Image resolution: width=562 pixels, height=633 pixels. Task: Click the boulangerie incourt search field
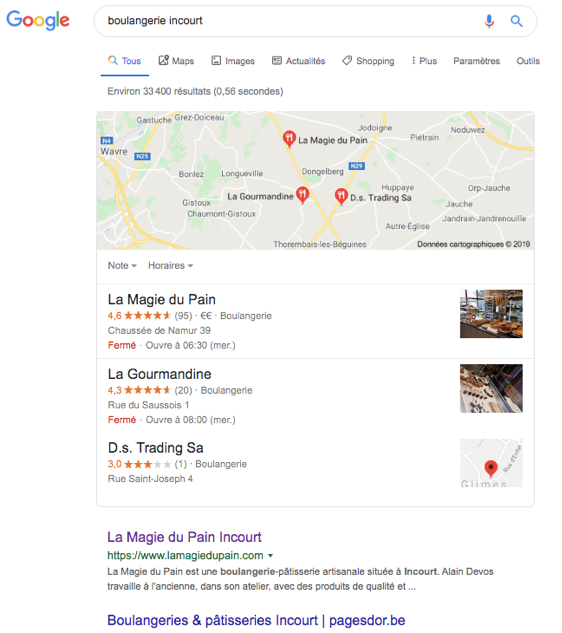point(291,21)
